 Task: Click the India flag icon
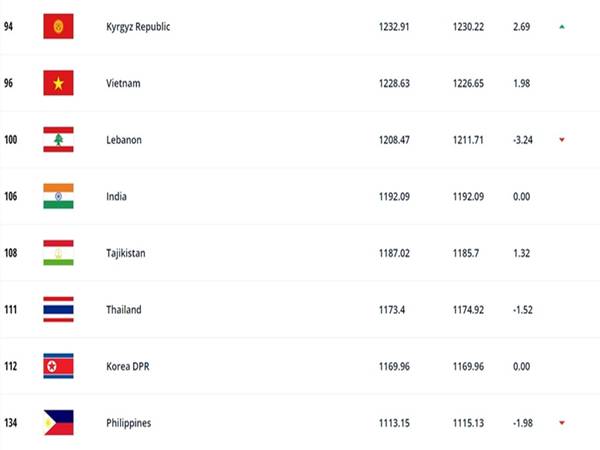point(58,196)
